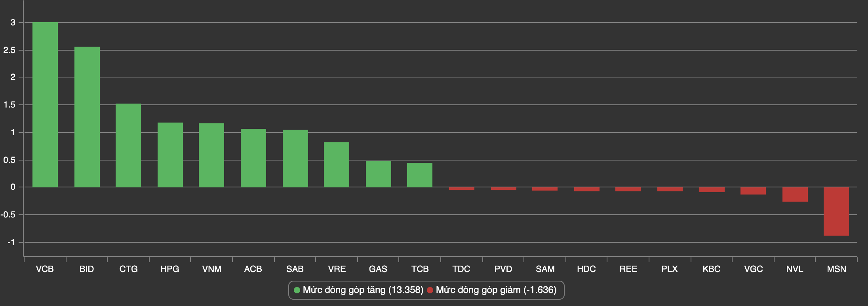Click the PLX axis label
Viewport: 868px width, 306px height.
tap(670, 269)
